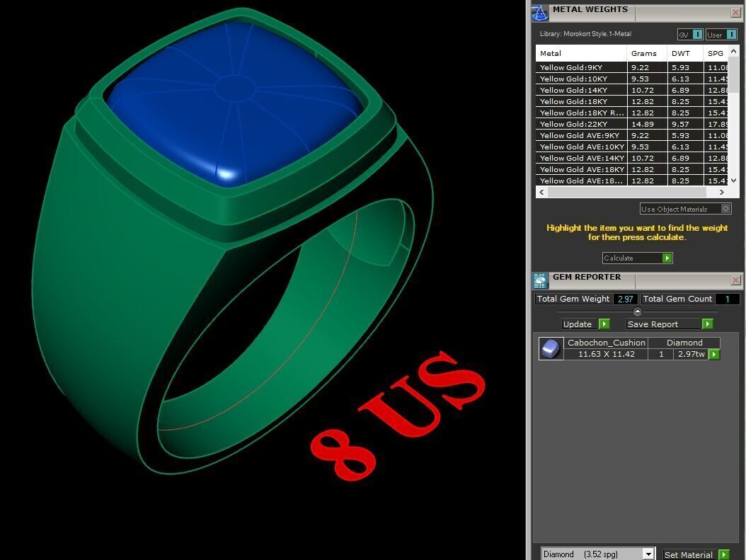Click the horizontal scrollbar right arrow
The width and height of the screenshot is (746, 560).
tap(721, 193)
